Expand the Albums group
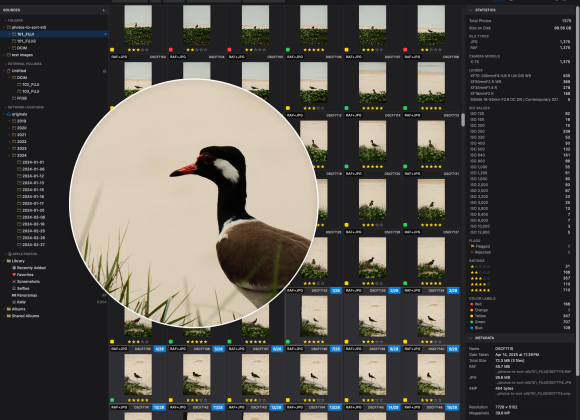This screenshot has width=580, height=420. [x=4, y=309]
